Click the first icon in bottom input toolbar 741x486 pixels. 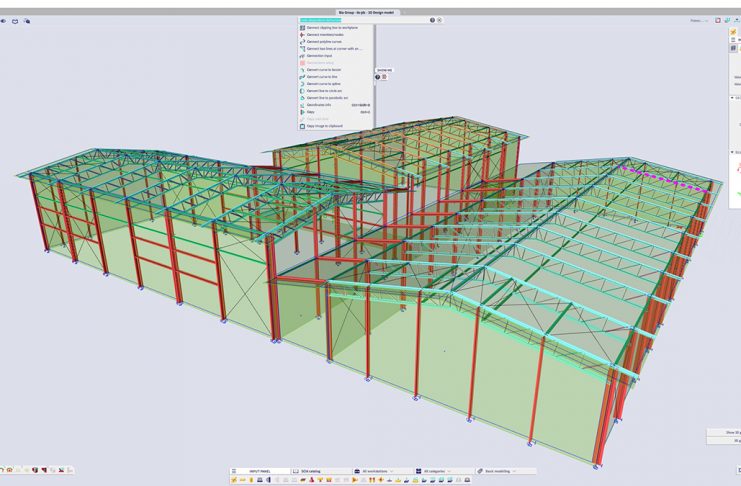[234, 480]
